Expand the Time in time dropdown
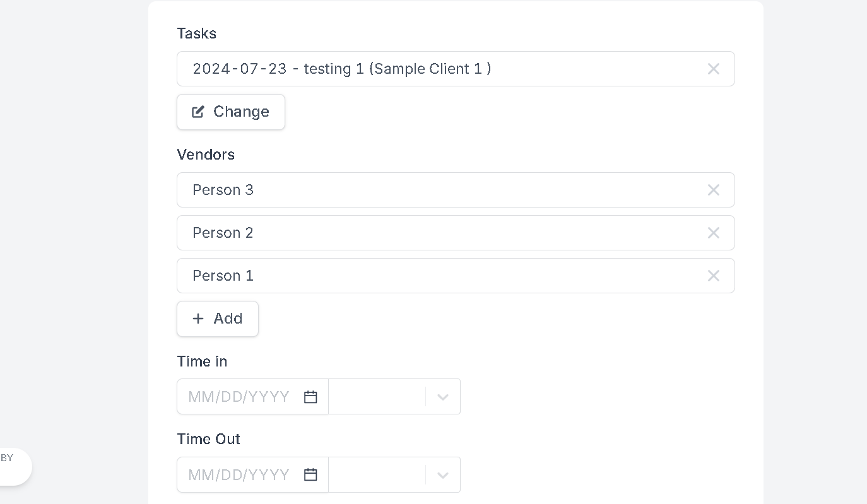867x504 pixels. tap(443, 397)
